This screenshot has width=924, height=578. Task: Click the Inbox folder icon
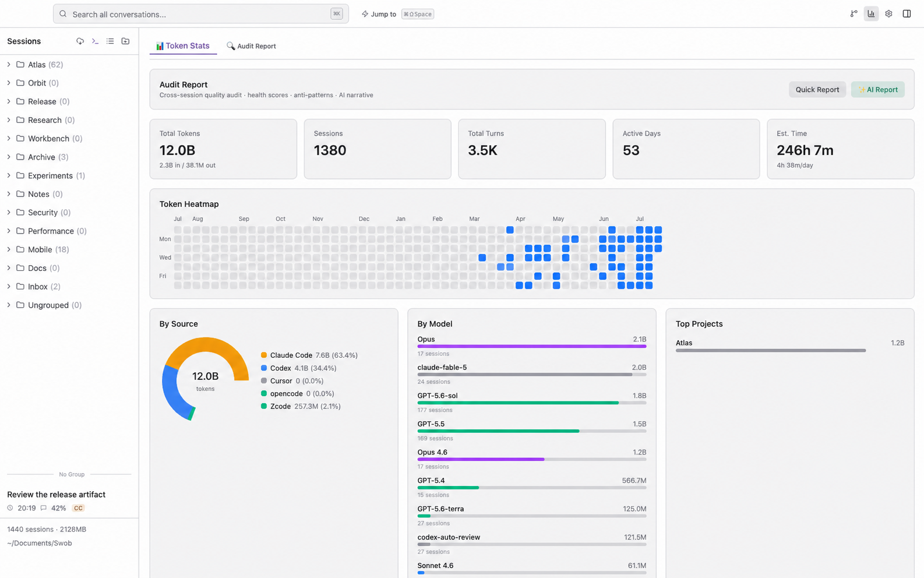(x=20, y=287)
